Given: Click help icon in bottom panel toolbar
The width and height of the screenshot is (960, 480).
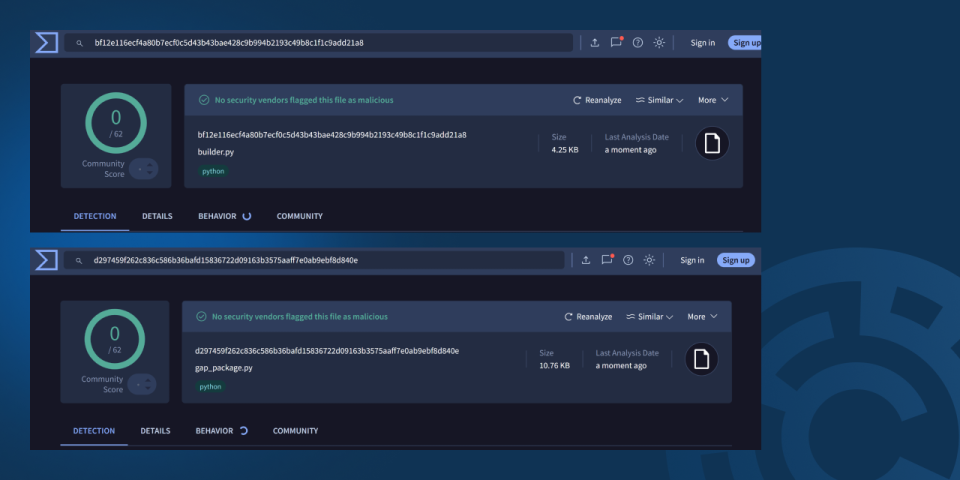Looking at the screenshot, I should (628, 260).
